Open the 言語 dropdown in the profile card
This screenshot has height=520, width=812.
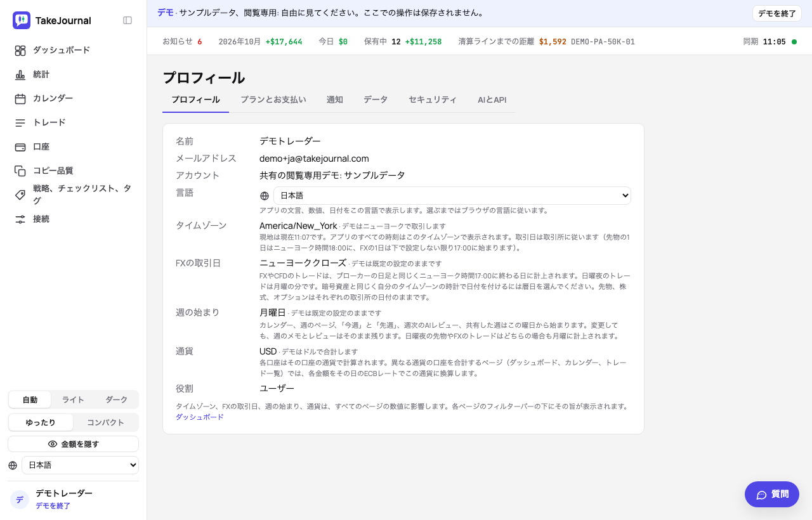click(452, 195)
